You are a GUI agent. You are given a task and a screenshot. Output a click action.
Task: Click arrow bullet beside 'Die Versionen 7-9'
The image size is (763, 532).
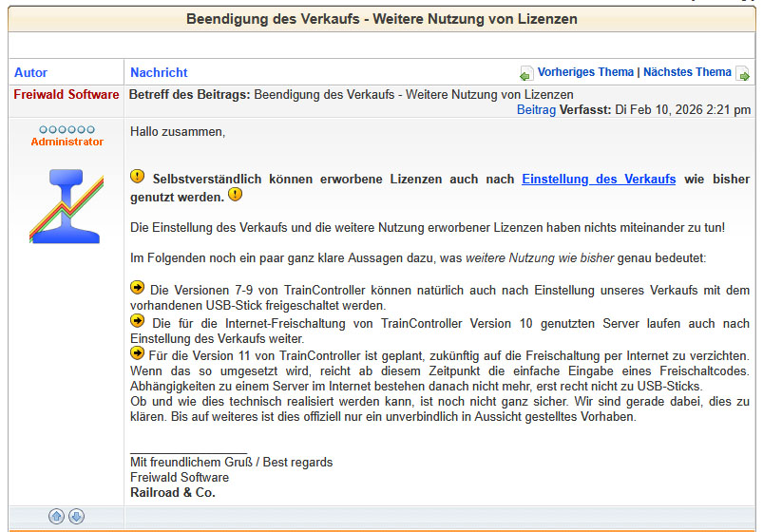(138, 288)
